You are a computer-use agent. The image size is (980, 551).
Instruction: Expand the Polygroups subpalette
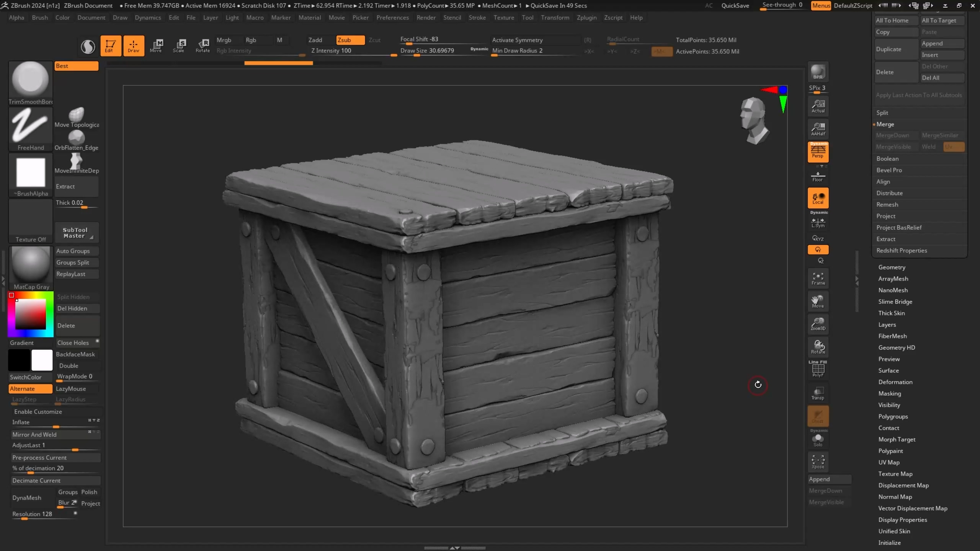[893, 416]
